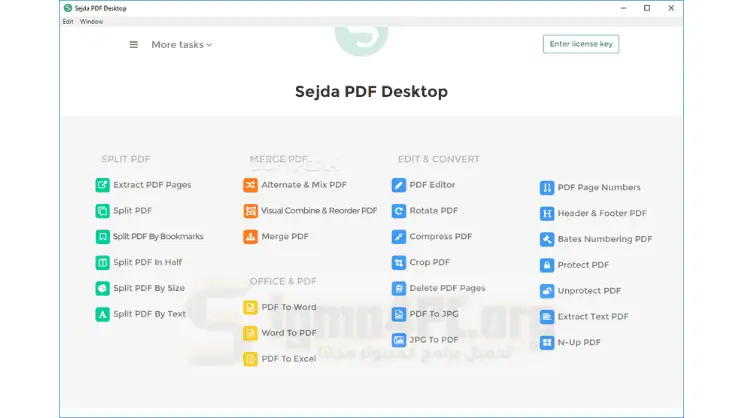Viewport: 743px width, 418px height.
Task: Click the PDF To Word icon
Action: (x=251, y=308)
